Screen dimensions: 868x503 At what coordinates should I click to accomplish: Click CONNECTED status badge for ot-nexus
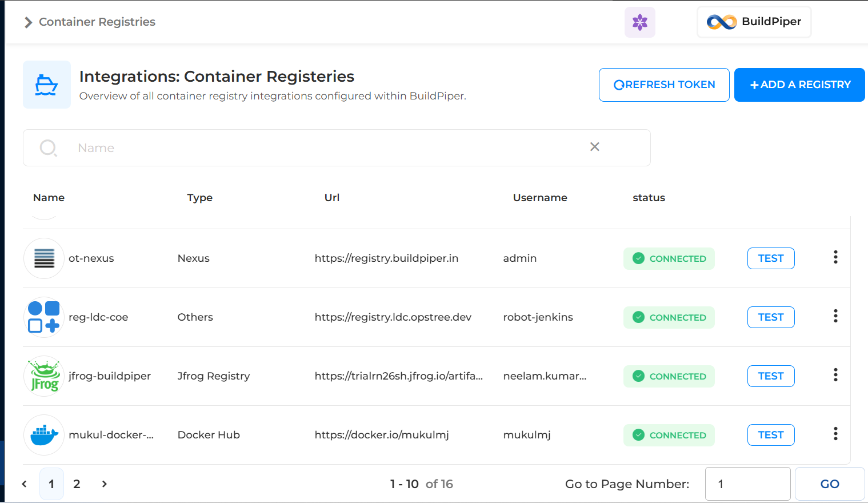669,258
